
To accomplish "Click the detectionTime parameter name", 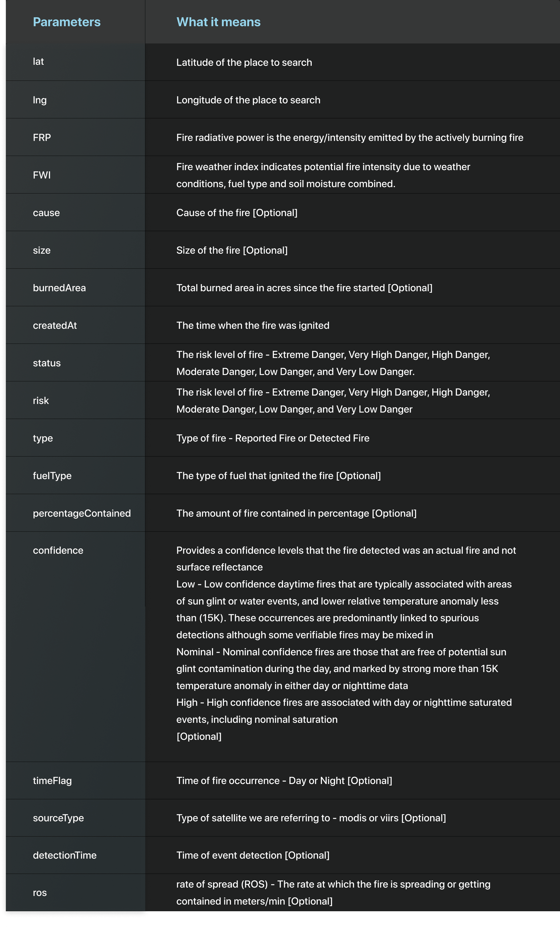I will [65, 855].
